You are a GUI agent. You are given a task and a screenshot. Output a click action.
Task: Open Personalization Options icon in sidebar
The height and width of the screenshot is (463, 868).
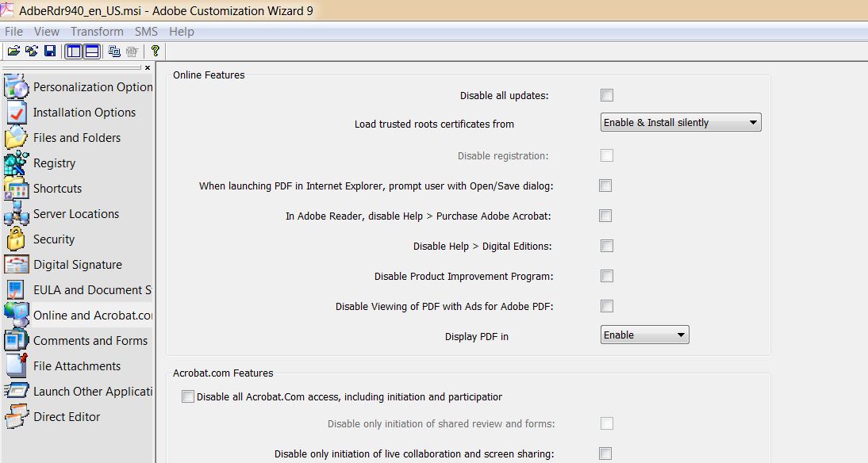(x=16, y=87)
